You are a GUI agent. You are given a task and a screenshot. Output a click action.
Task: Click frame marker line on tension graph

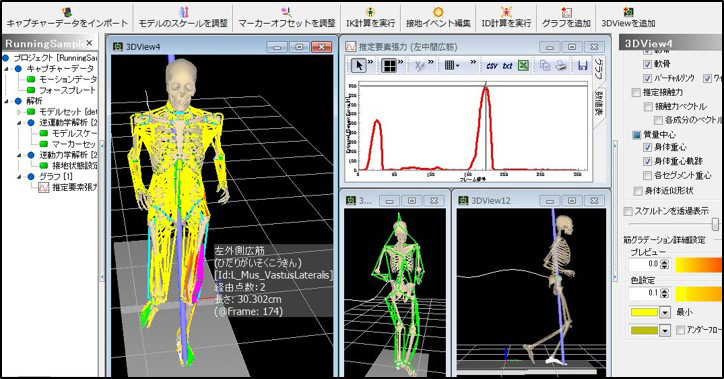[x=485, y=127]
